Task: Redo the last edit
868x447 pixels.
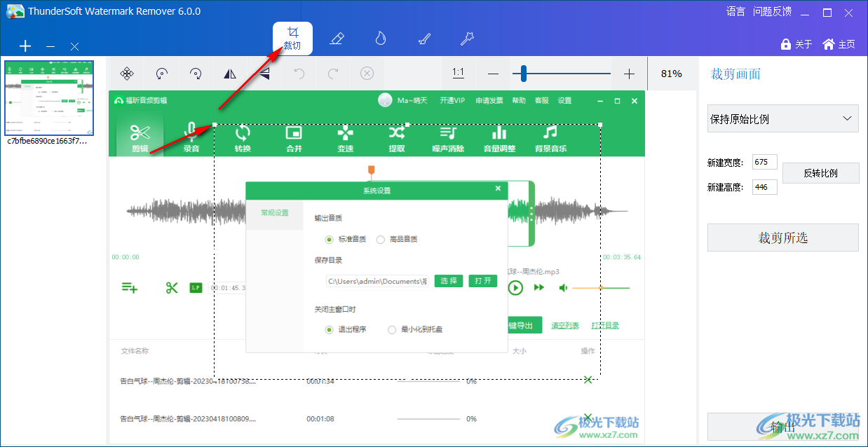Action: tap(333, 74)
